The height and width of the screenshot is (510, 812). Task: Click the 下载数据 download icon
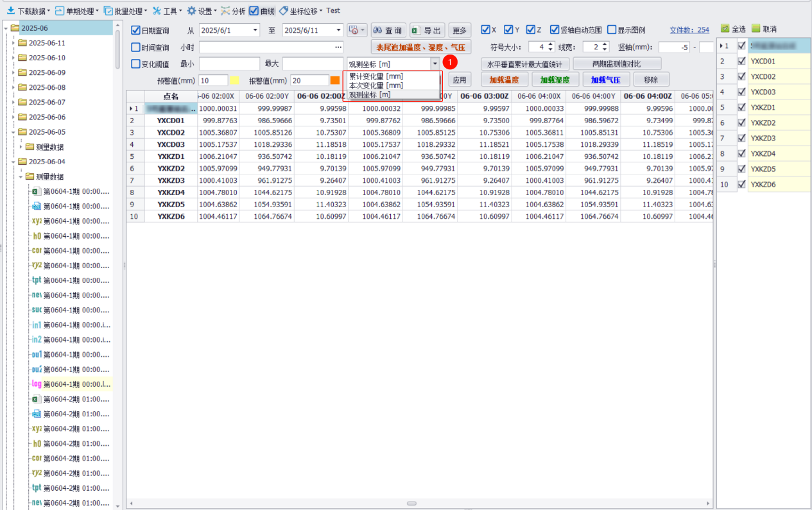[x=11, y=11]
